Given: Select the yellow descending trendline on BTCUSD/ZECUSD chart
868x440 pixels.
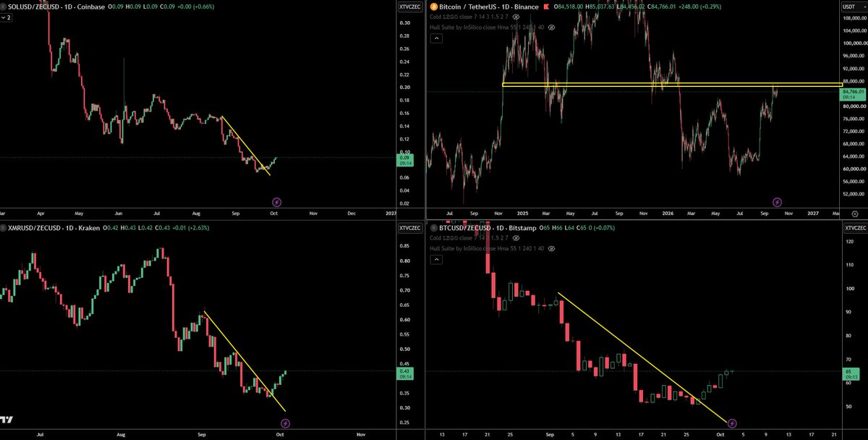Looking at the screenshot, I should [642, 357].
